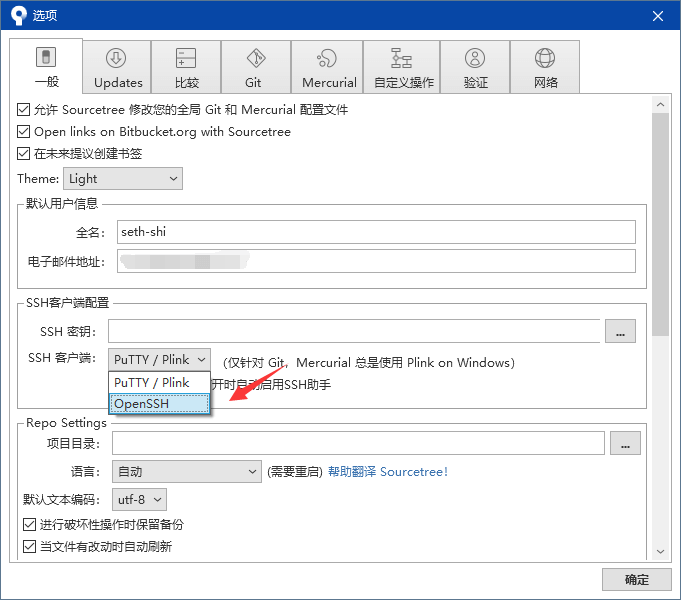Click the scrollbar up arrow
The width and height of the screenshot is (681, 600).
pos(661,104)
